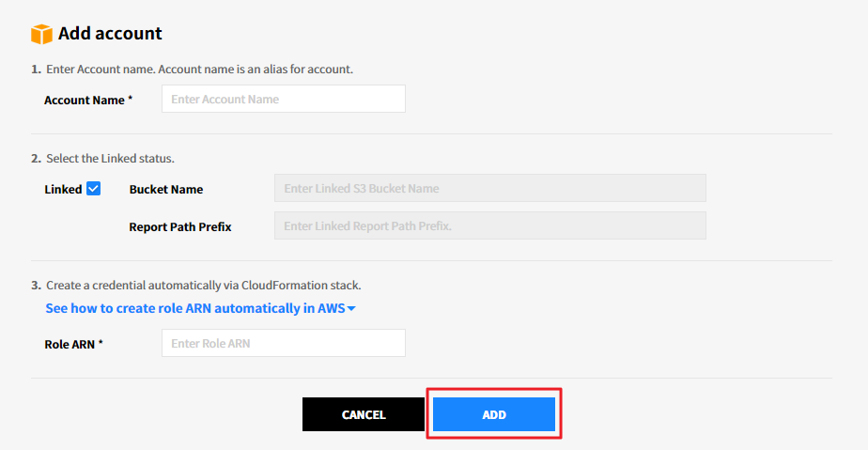Viewport: 868px width, 450px height.
Task: Click the Report Path Prefix label
Action: [180, 226]
